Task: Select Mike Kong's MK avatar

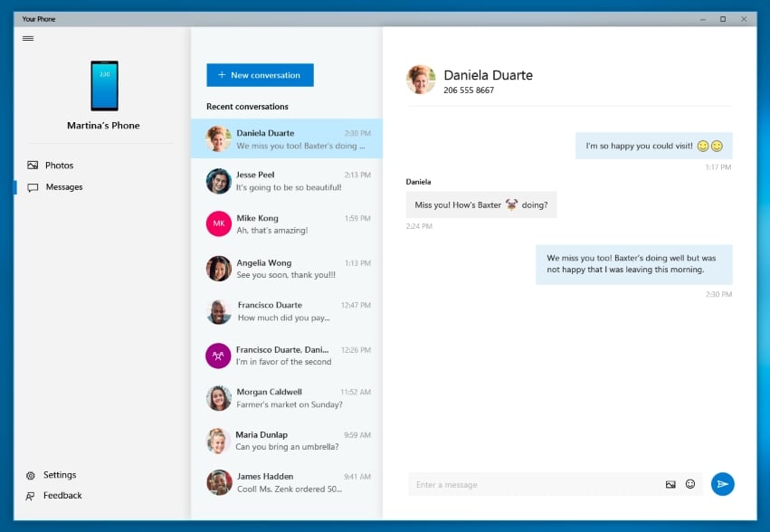Action: tap(219, 224)
